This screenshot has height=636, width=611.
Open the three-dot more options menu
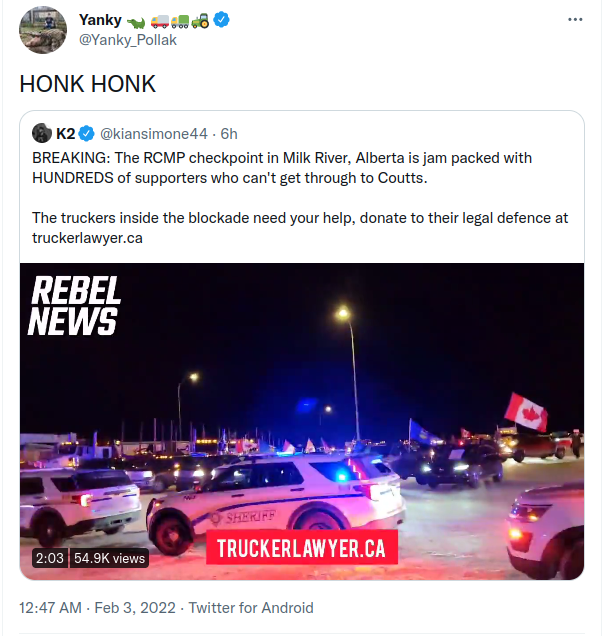coord(575,19)
